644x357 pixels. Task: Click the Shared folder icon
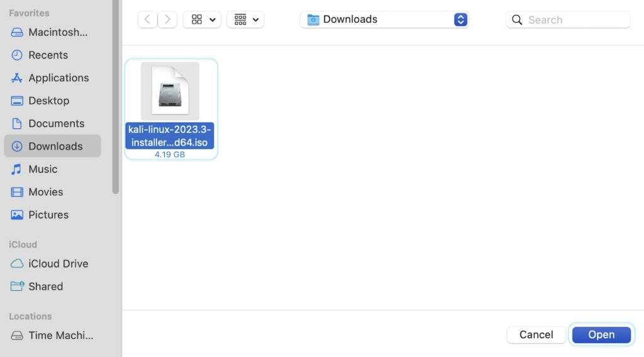coord(17,286)
